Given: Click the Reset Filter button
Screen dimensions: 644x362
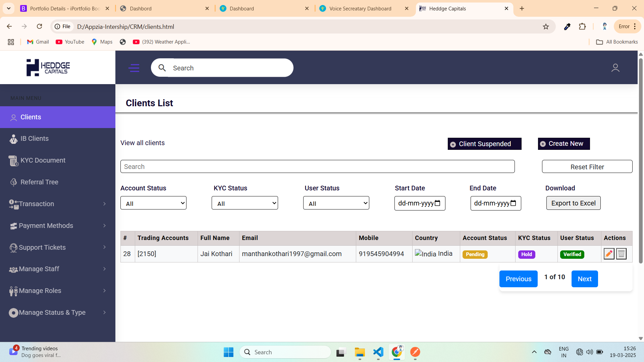Looking at the screenshot, I should [x=587, y=167].
